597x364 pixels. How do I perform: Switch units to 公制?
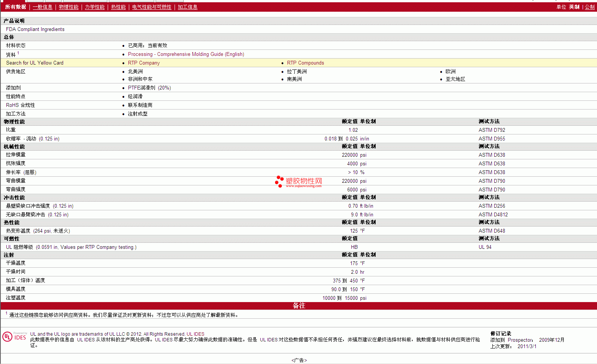click(590, 7)
